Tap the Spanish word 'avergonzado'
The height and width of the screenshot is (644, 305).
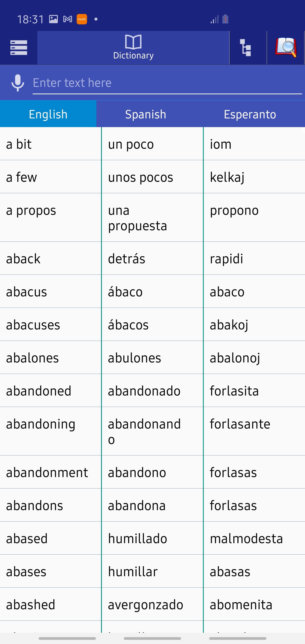click(146, 605)
